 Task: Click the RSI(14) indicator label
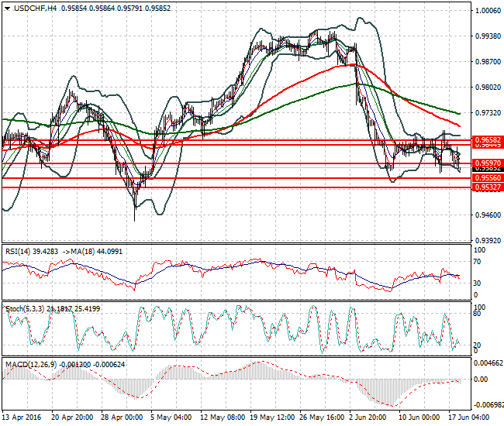point(18,252)
